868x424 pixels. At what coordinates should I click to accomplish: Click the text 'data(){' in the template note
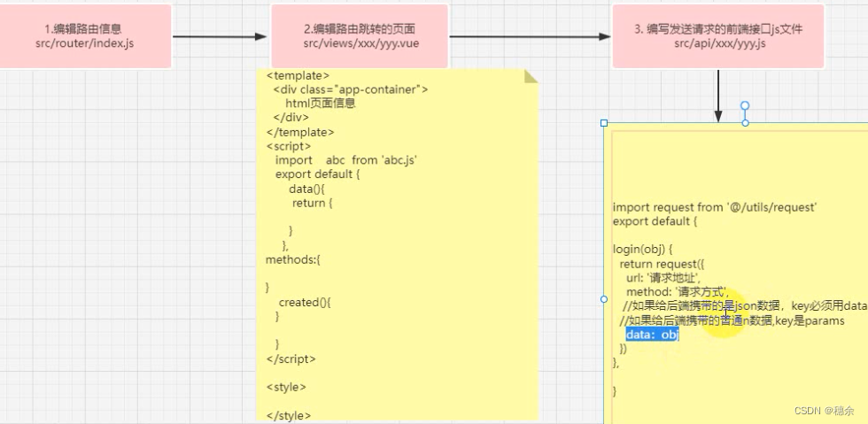[306, 189]
